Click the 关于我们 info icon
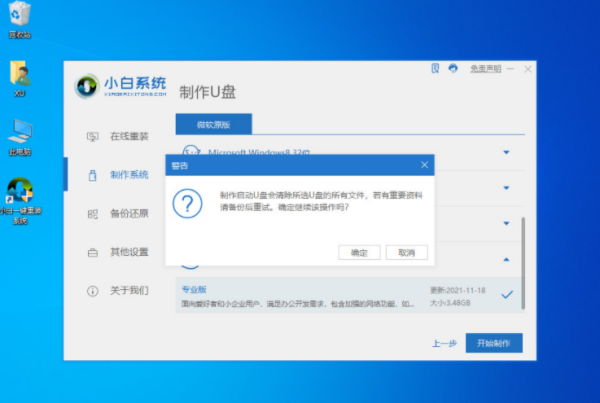 (x=93, y=291)
